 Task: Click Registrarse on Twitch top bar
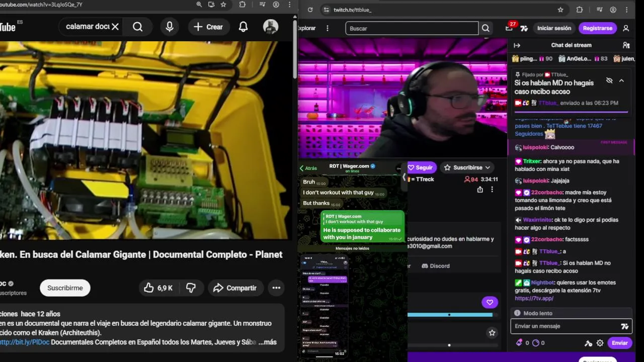[598, 28]
